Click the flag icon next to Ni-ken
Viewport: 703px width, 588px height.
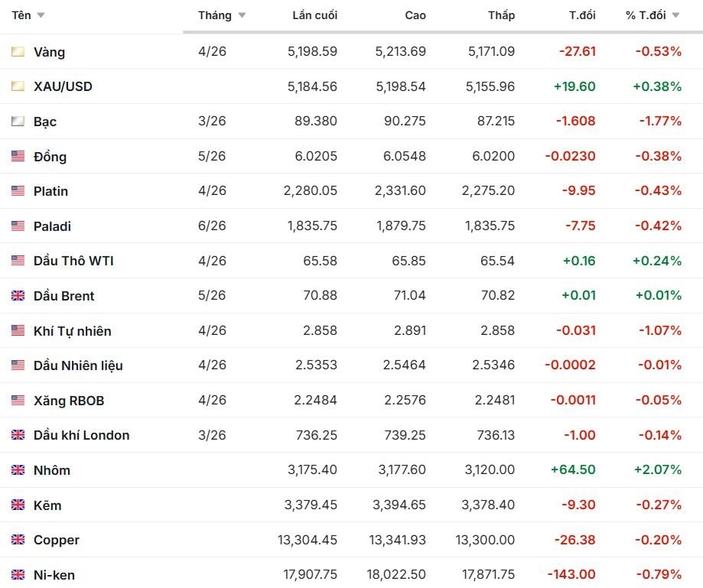pos(18,575)
